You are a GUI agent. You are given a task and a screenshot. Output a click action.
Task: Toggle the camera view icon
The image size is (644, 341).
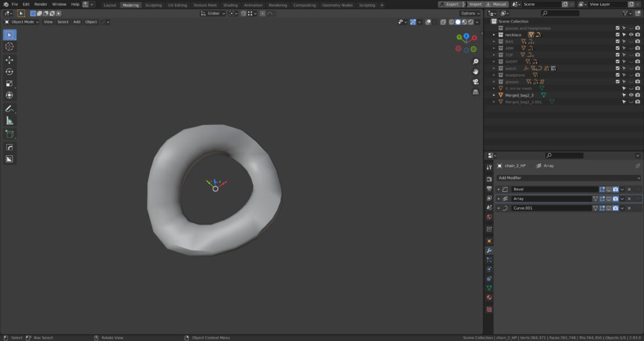click(x=475, y=82)
